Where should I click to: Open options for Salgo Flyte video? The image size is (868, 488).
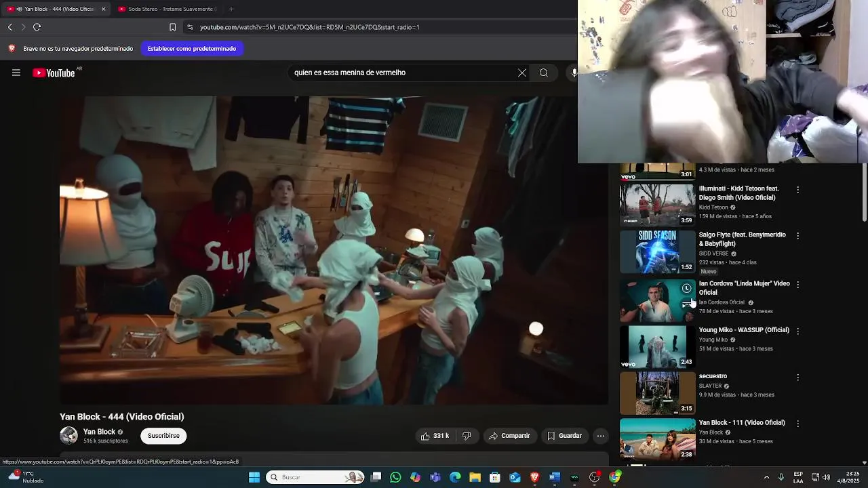coord(797,236)
